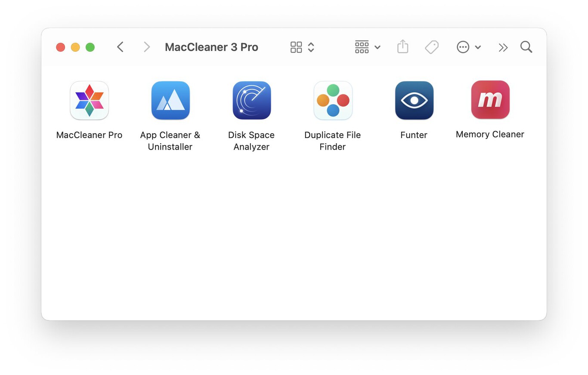Select the icon view grid in the toolbar

pyautogui.click(x=296, y=47)
